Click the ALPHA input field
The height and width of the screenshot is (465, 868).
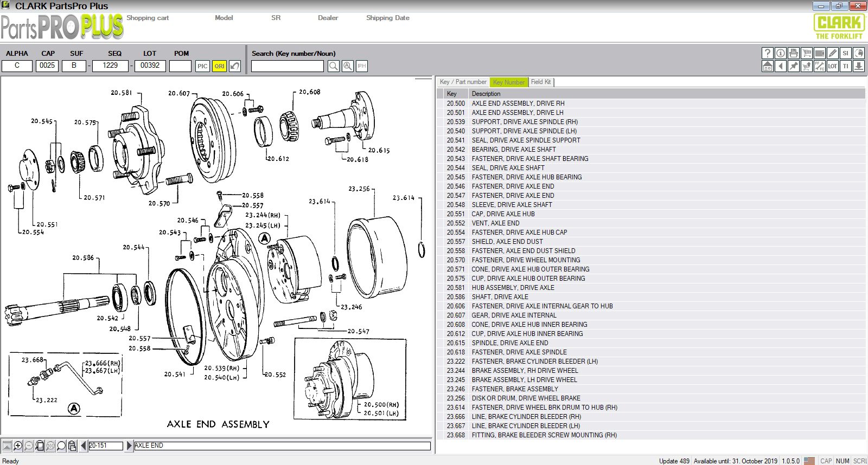(x=17, y=66)
